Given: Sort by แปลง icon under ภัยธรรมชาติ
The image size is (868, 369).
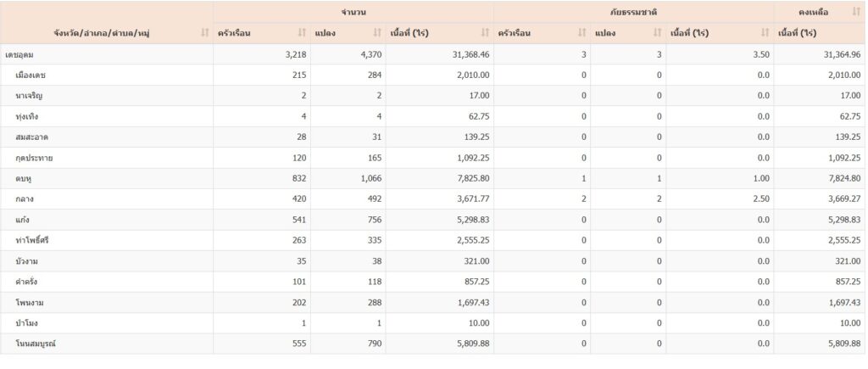Looking at the screenshot, I should [657, 33].
